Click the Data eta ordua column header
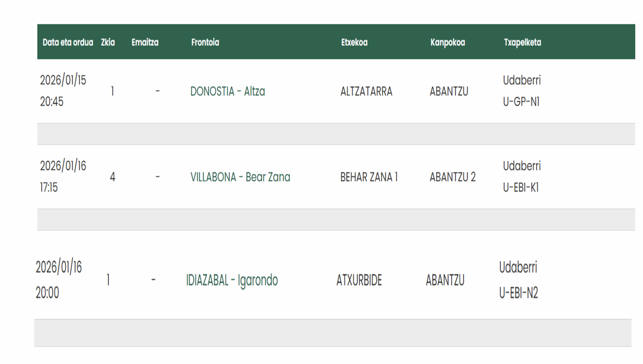This screenshot has width=643, height=364. coord(68,42)
